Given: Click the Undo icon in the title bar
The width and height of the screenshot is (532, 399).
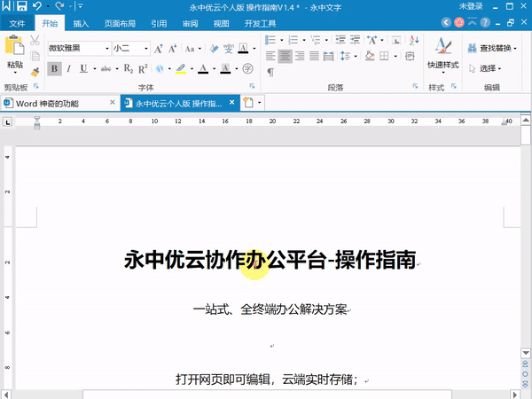Looking at the screenshot, I should pos(37,6).
